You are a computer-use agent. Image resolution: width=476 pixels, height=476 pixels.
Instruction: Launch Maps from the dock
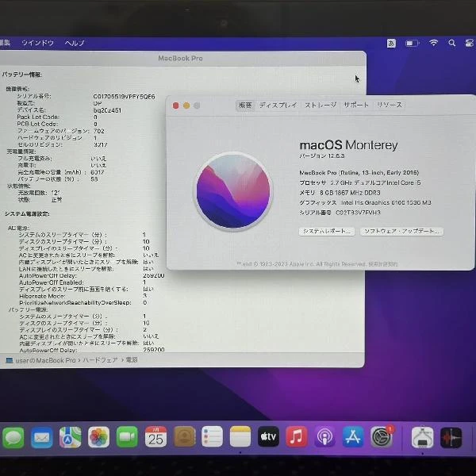(70, 437)
